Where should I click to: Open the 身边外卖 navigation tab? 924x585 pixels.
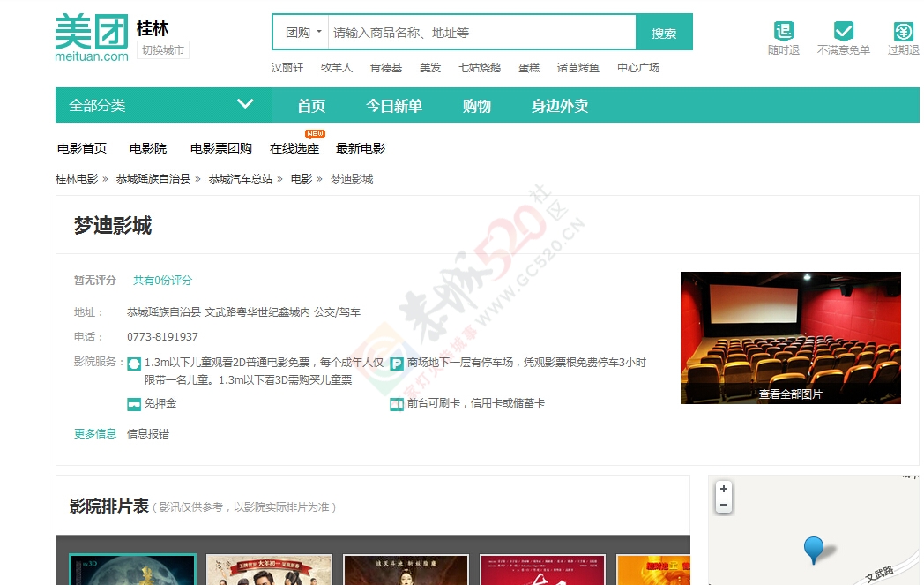(x=560, y=106)
